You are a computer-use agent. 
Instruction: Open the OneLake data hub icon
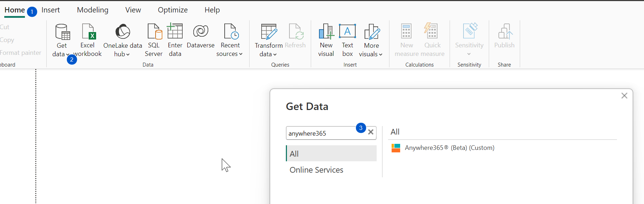[123, 32]
